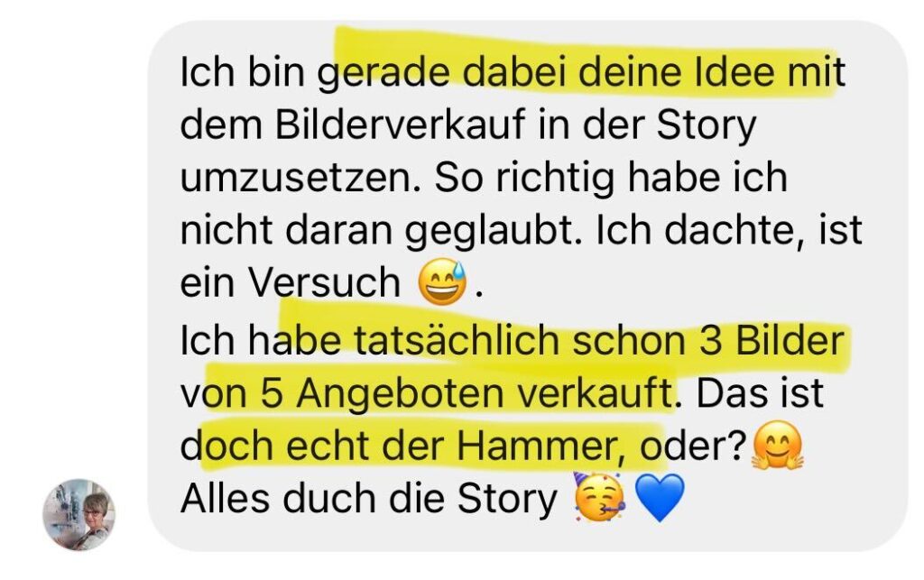
Task: Click the word 'oder?' before the hugging emoji
Action: click(x=694, y=446)
